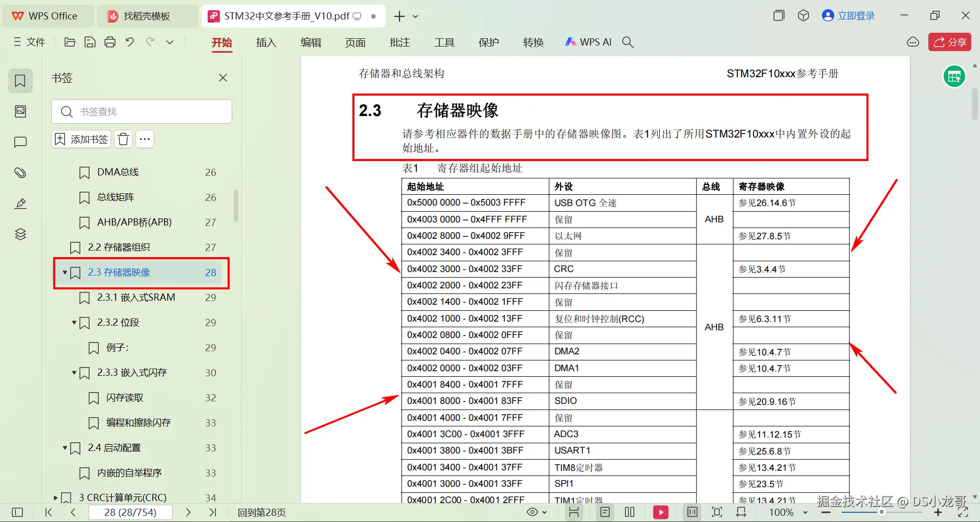The width and height of the screenshot is (980, 522).
Task: Toggle the screen display icon left of 100%
Action: point(741,512)
